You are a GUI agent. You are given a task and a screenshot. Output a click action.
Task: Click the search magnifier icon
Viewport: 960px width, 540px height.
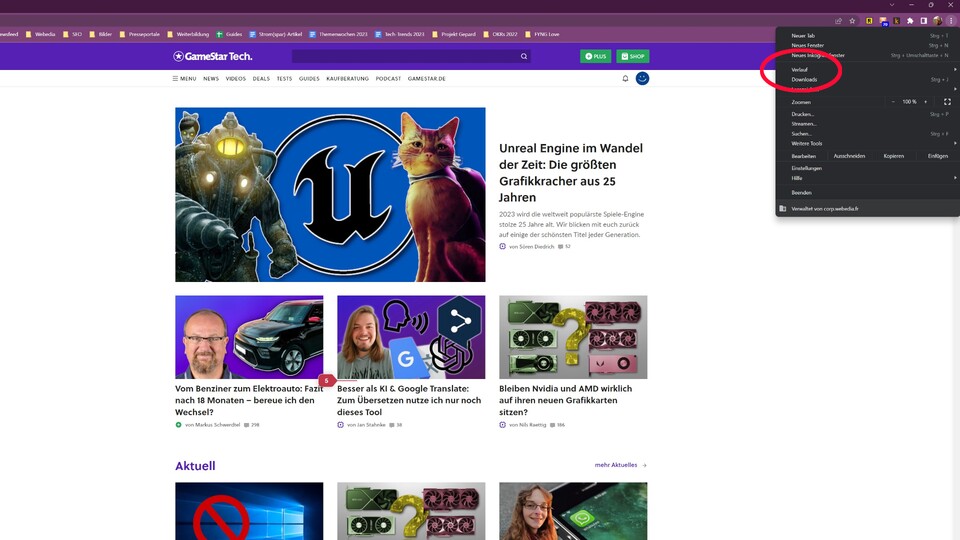click(523, 57)
